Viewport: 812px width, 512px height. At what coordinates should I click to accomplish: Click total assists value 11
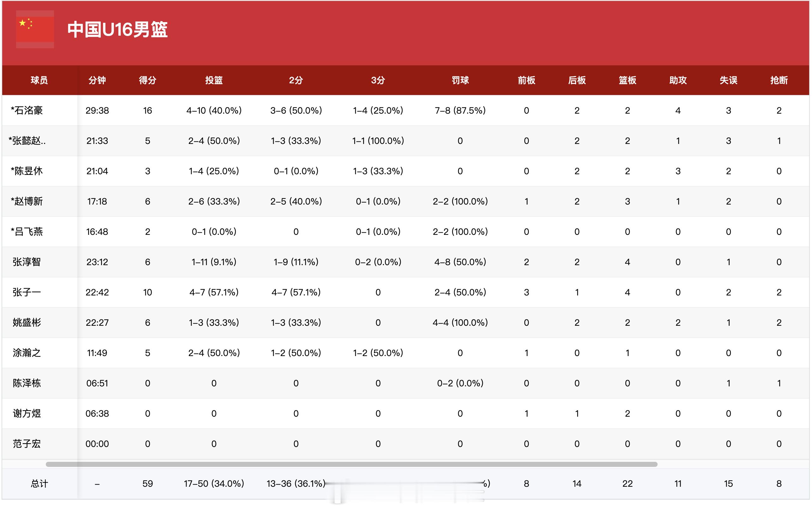coord(678,484)
